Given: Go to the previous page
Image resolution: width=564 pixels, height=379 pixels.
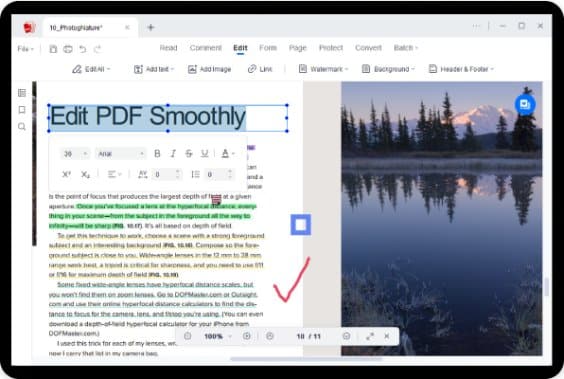Looking at the screenshot, I should point(270,336).
